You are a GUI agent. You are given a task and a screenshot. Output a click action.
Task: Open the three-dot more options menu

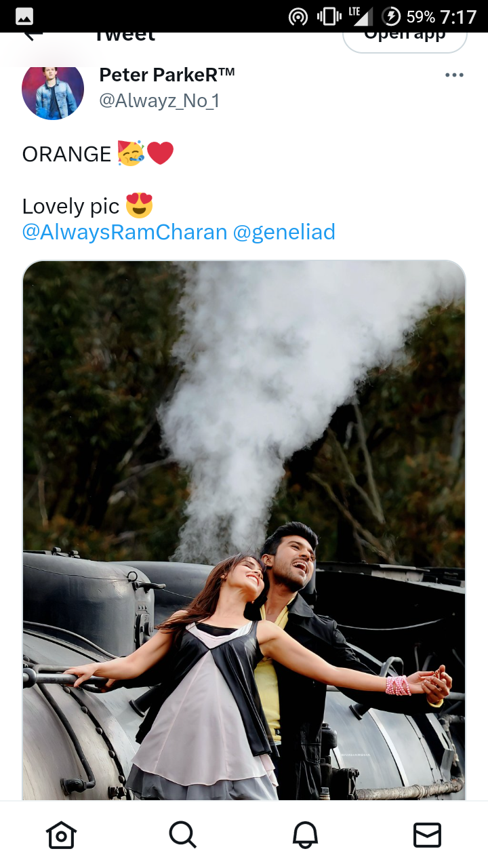tap(454, 75)
